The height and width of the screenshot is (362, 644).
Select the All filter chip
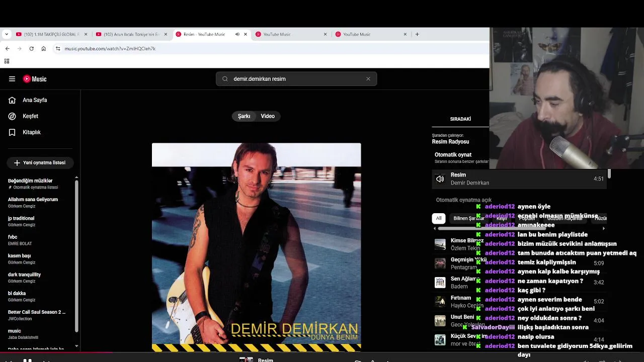click(439, 218)
